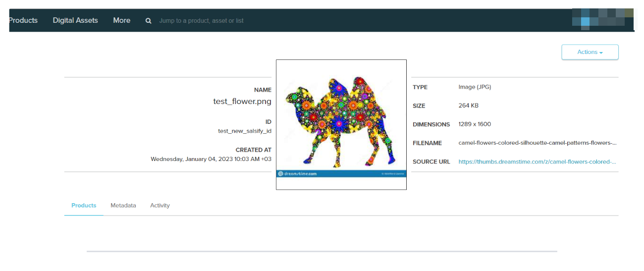Image resolution: width=644 pixels, height=271 pixels.
Task: Open the Activity tab
Action: pyautogui.click(x=160, y=205)
